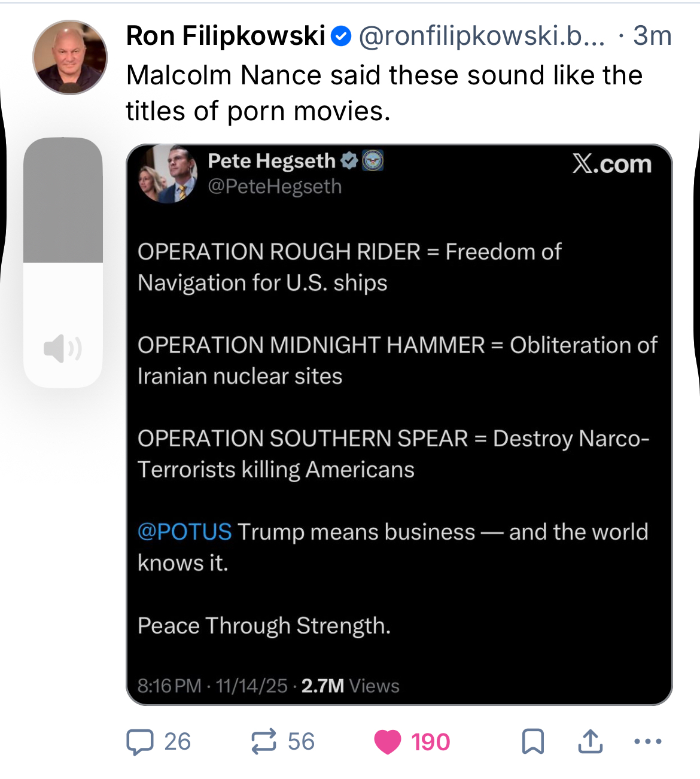The height and width of the screenshot is (779, 700).
Task: Share the post via the upload arrow icon
Action: (x=590, y=741)
